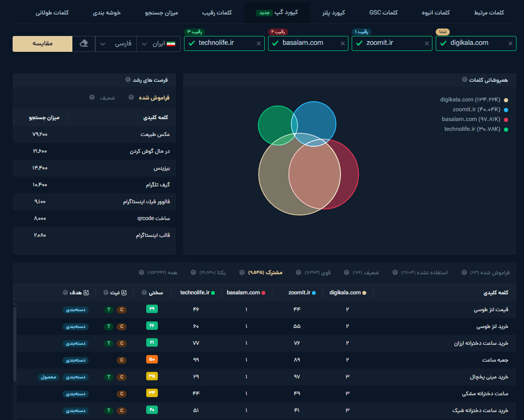Select فراموش شده tab in growth opportunities
The width and height of the screenshot is (524, 420).
point(154,97)
